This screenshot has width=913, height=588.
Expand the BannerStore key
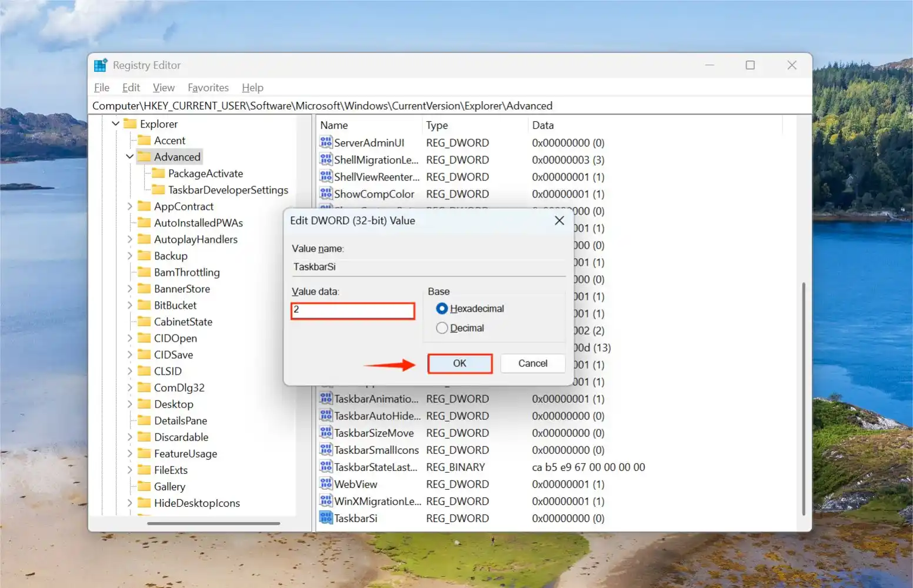click(130, 288)
